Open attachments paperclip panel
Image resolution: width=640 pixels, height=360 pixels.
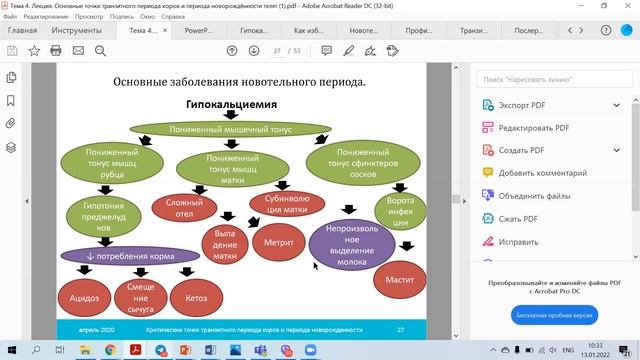(x=11, y=124)
